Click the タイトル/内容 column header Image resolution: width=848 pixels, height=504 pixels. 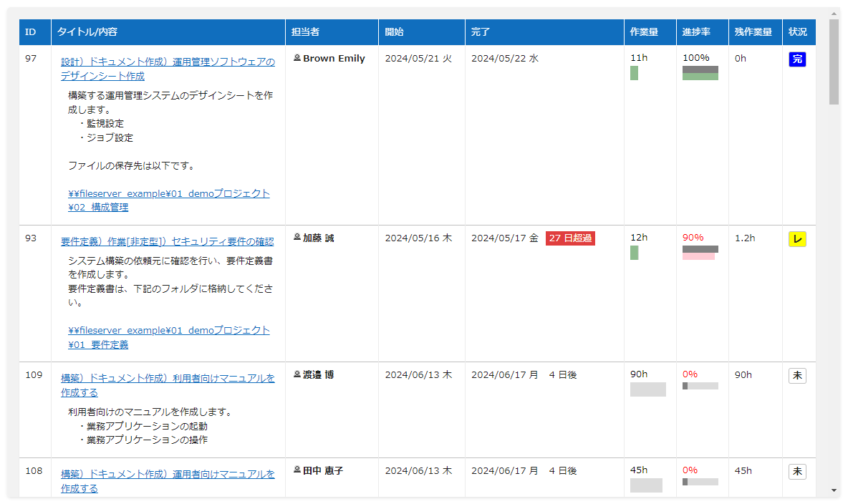pos(168,32)
